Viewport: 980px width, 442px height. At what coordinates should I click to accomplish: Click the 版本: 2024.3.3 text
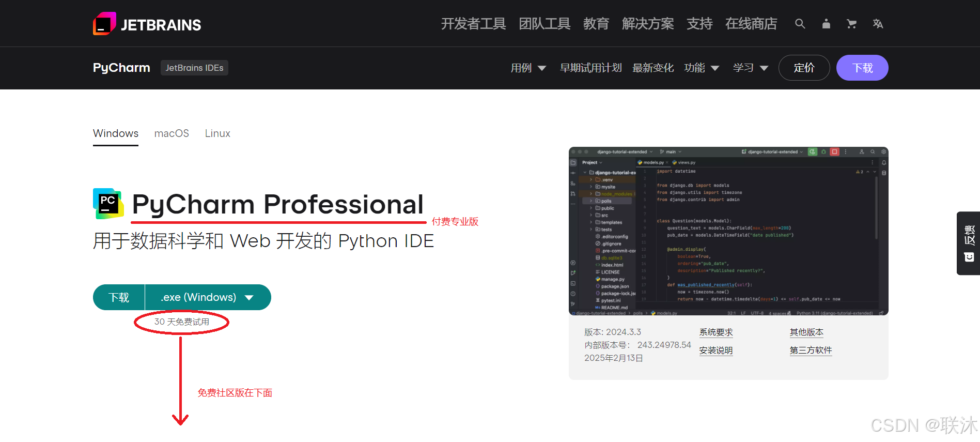point(613,332)
